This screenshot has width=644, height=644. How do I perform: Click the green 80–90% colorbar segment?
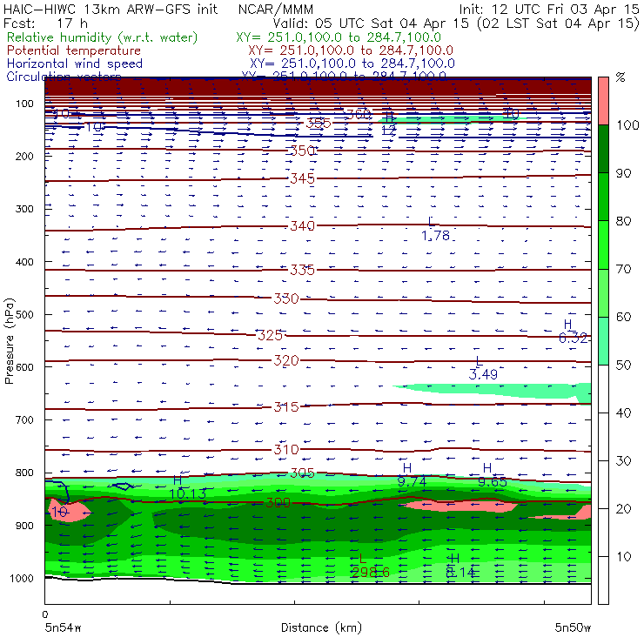tap(603, 197)
